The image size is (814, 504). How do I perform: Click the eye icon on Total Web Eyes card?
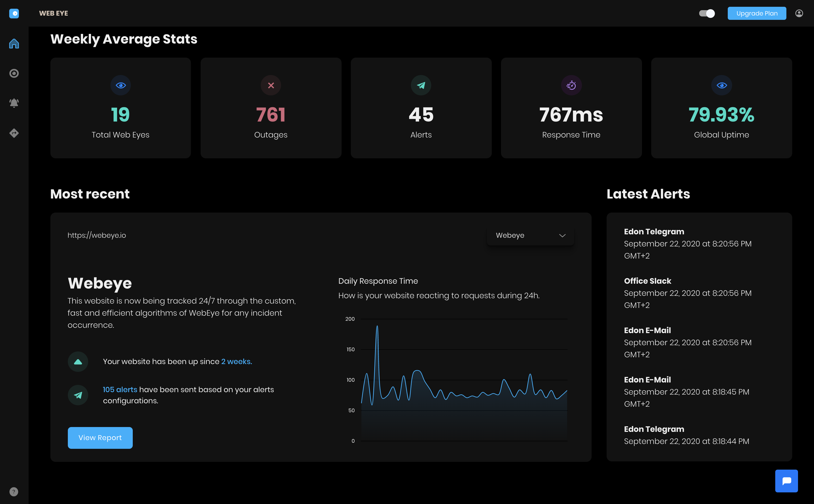coord(120,85)
